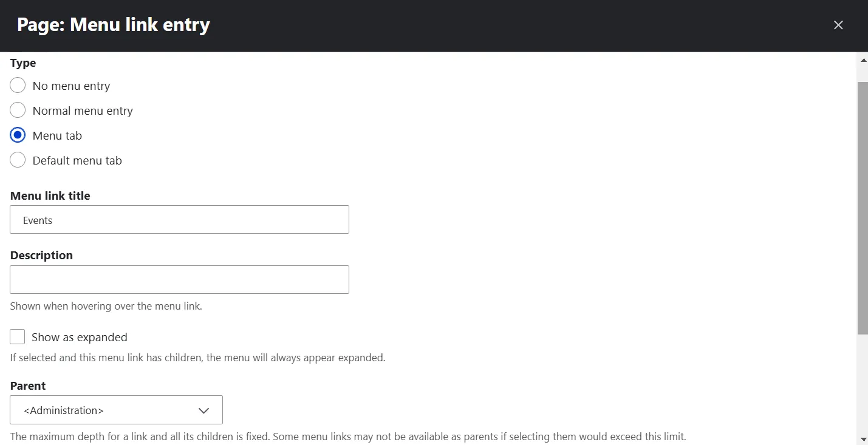This screenshot has width=868, height=445.
Task: Focus the Menu link title field containing Events
Action: (x=179, y=220)
